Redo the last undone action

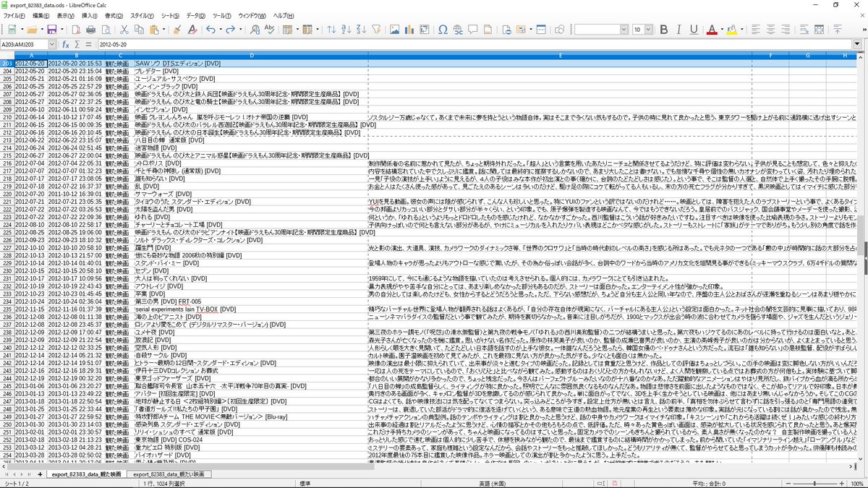click(231, 30)
